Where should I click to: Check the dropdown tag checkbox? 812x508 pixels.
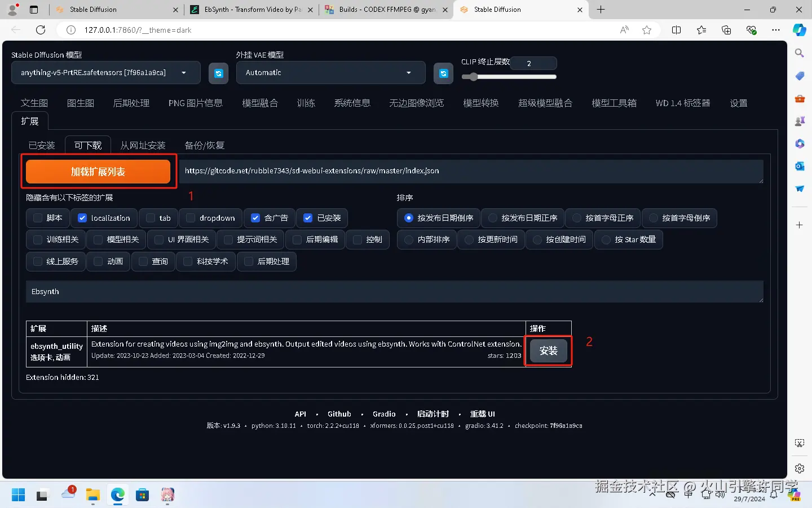[191, 218]
